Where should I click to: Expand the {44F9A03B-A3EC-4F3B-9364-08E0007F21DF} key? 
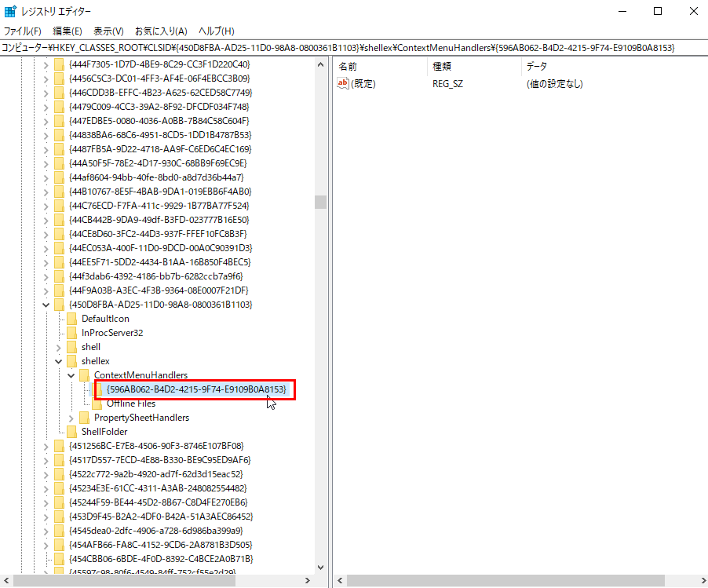[x=46, y=290]
